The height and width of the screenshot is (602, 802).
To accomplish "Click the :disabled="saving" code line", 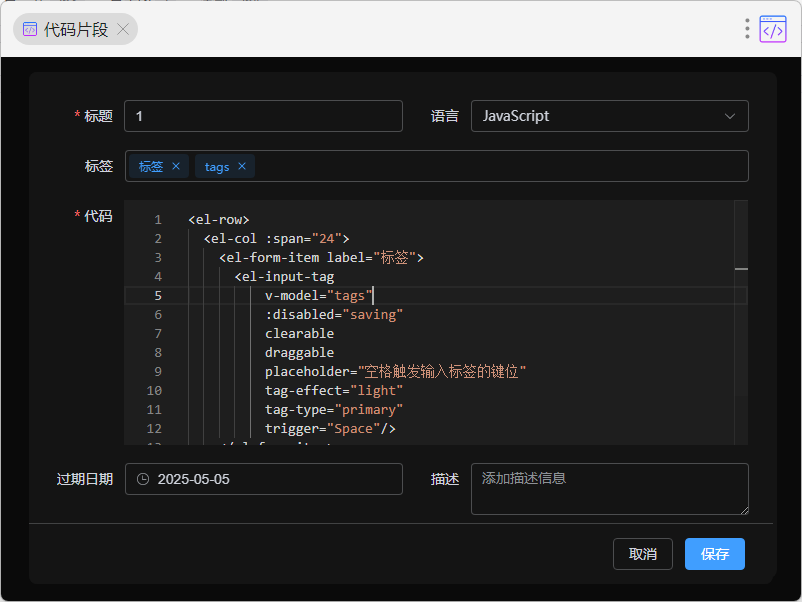I will pyautogui.click(x=334, y=315).
